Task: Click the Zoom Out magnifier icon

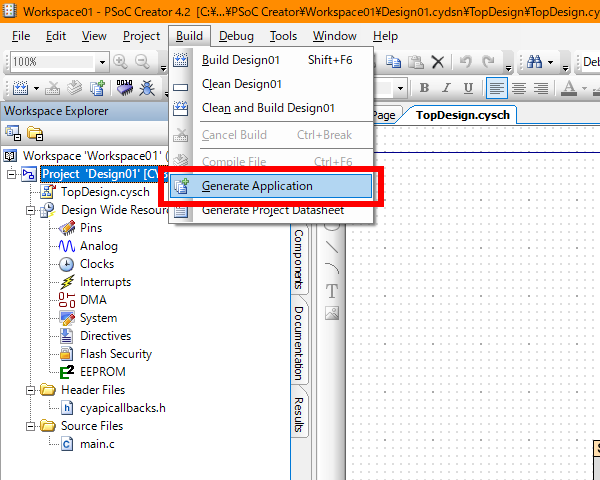Action: coord(142,62)
